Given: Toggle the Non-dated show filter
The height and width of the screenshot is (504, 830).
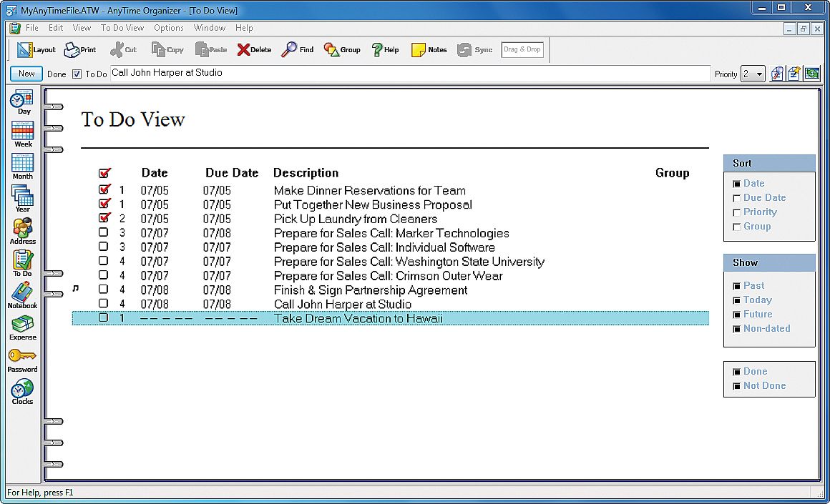Looking at the screenshot, I should pyautogui.click(x=736, y=329).
